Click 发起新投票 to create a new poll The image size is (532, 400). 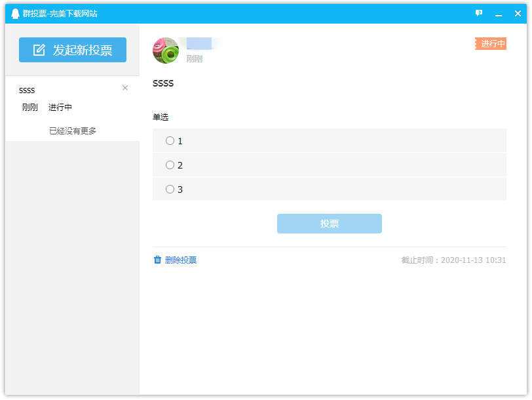(72, 49)
